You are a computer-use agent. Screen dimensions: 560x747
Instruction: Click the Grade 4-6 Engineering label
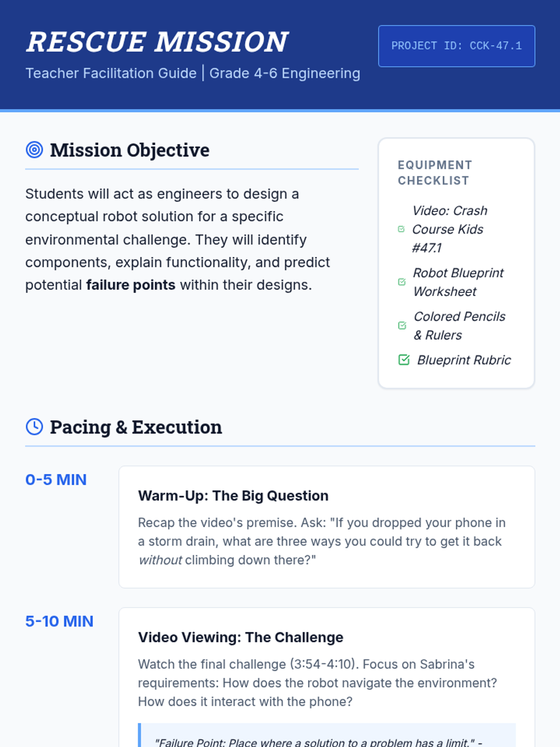(x=285, y=73)
